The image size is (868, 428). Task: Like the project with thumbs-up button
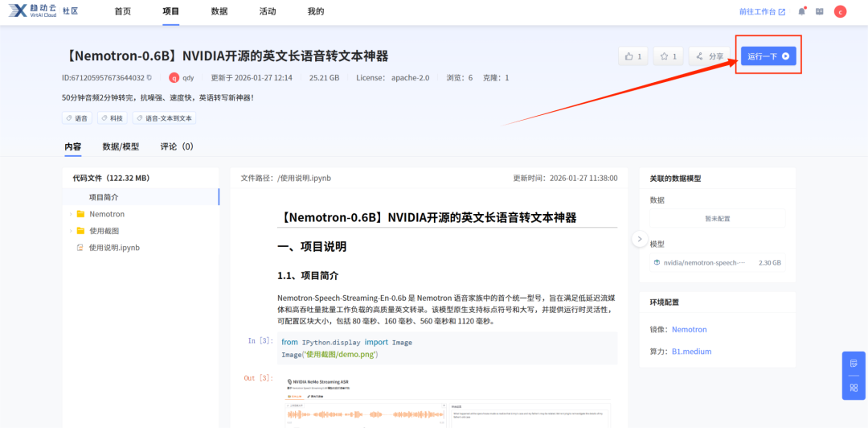pyautogui.click(x=633, y=56)
